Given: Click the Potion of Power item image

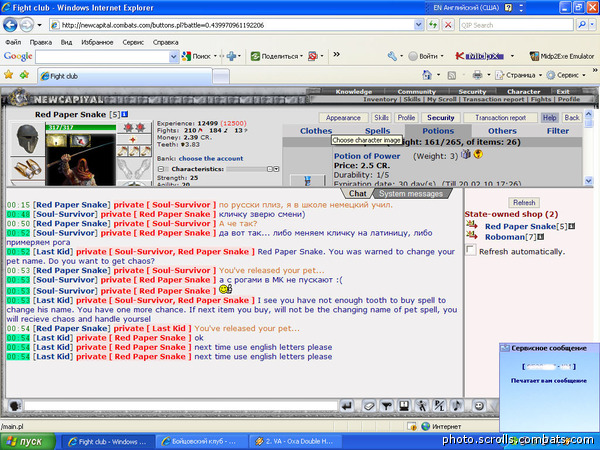Looking at the screenshot, I should [x=308, y=180].
